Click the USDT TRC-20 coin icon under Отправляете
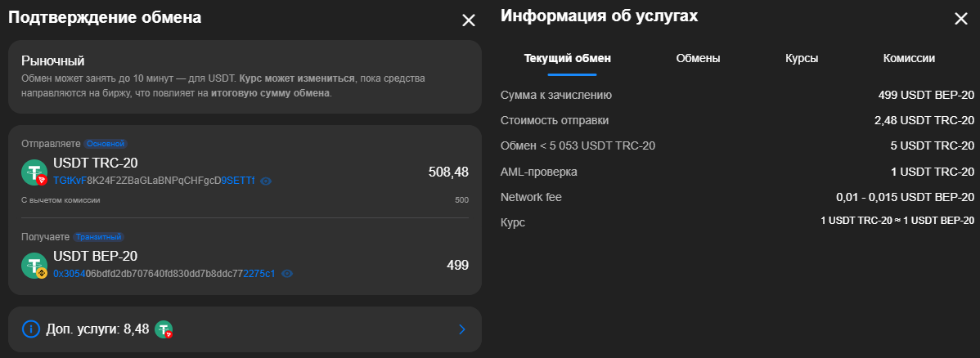 click(35, 172)
